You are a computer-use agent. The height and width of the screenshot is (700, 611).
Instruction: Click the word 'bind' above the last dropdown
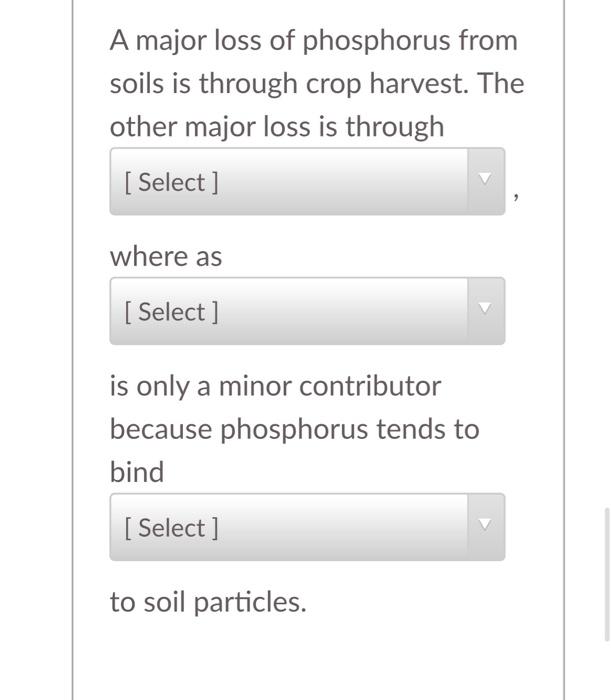click(137, 472)
